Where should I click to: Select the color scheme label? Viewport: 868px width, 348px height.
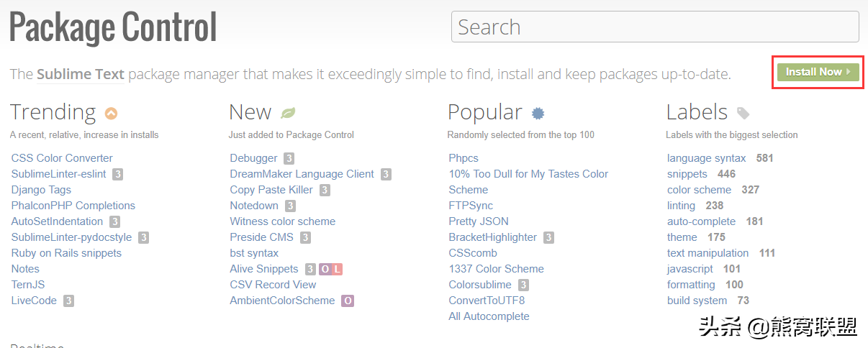pos(699,190)
